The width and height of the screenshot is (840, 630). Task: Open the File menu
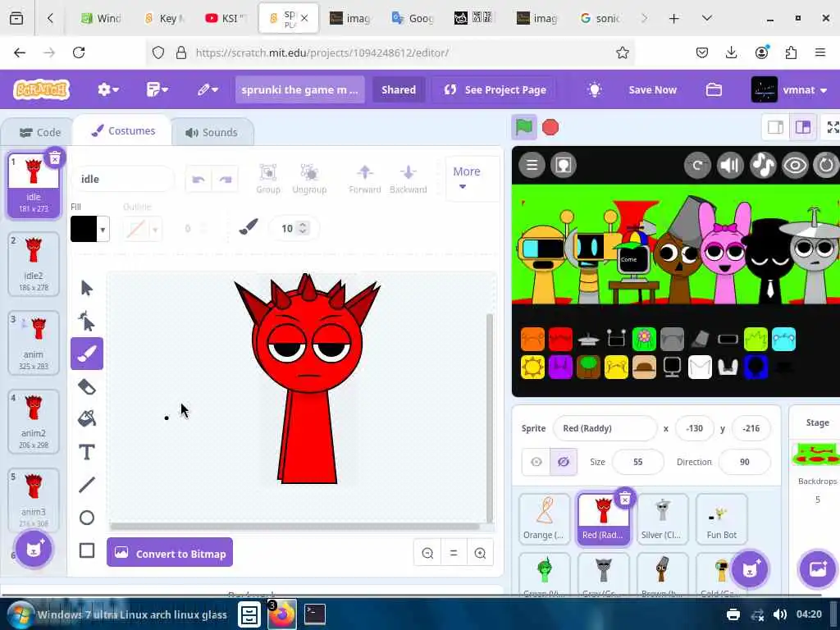[157, 89]
